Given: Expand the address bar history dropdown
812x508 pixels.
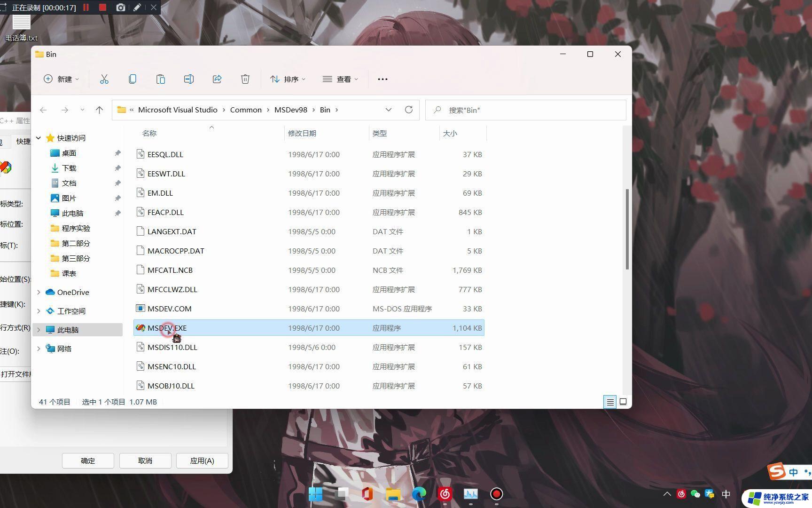Looking at the screenshot, I should (x=389, y=110).
